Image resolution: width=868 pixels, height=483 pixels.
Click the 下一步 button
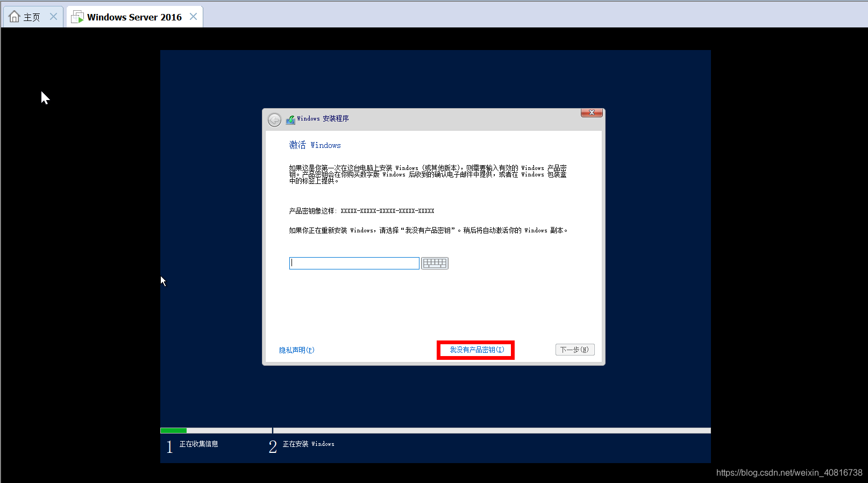(575, 350)
